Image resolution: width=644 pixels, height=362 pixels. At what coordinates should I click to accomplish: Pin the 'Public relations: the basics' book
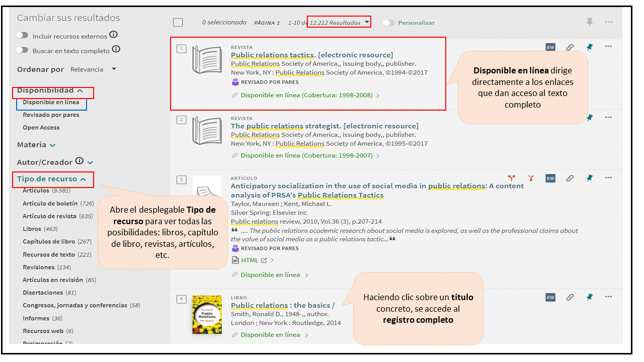pyautogui.click(x=589, y=297)
